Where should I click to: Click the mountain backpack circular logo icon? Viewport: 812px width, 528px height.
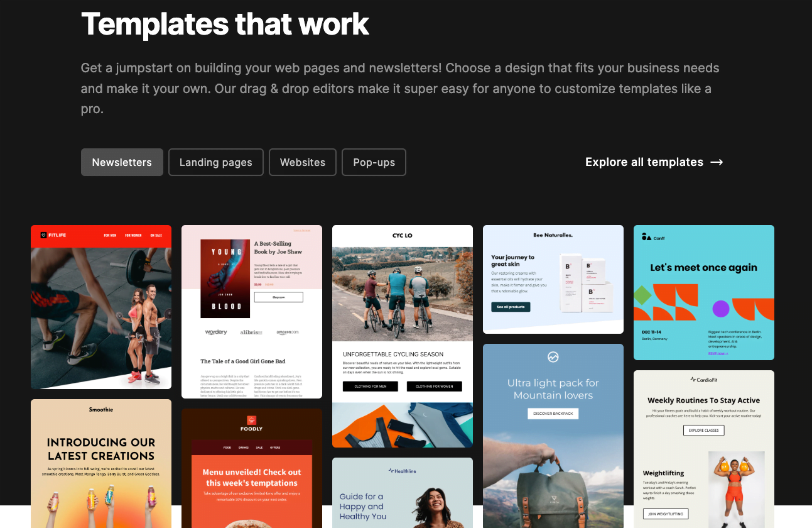pyautogui.click(x=553, y=357)
